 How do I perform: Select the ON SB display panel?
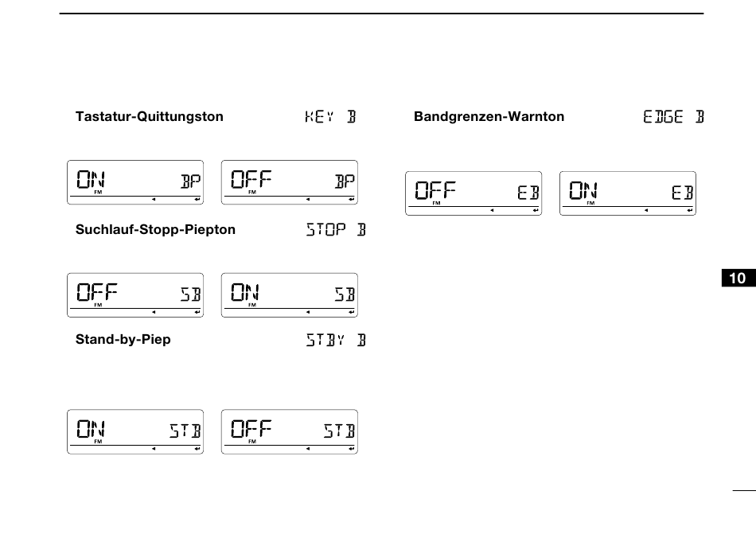click(290, 295)
